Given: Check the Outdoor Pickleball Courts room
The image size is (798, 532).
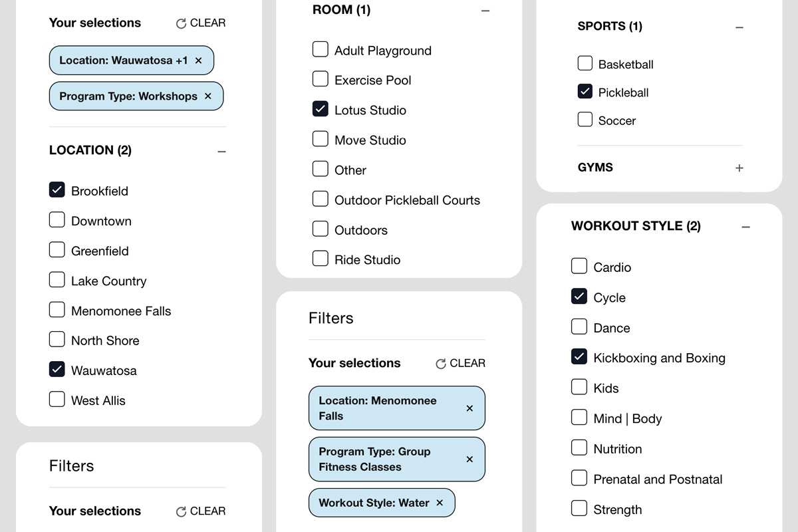Looking at the screenshot, I should [321, 199].
